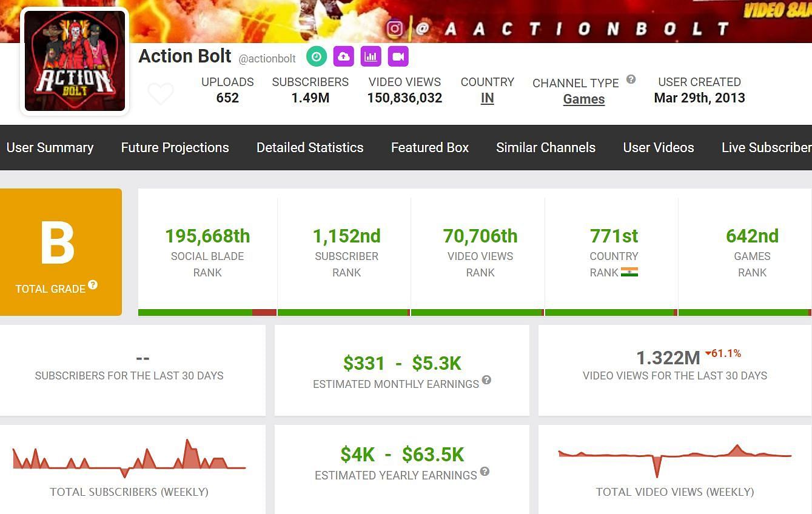Open the Detailed Statistics tab
This screenshot has height=514, width=812.
click(310, 147)
